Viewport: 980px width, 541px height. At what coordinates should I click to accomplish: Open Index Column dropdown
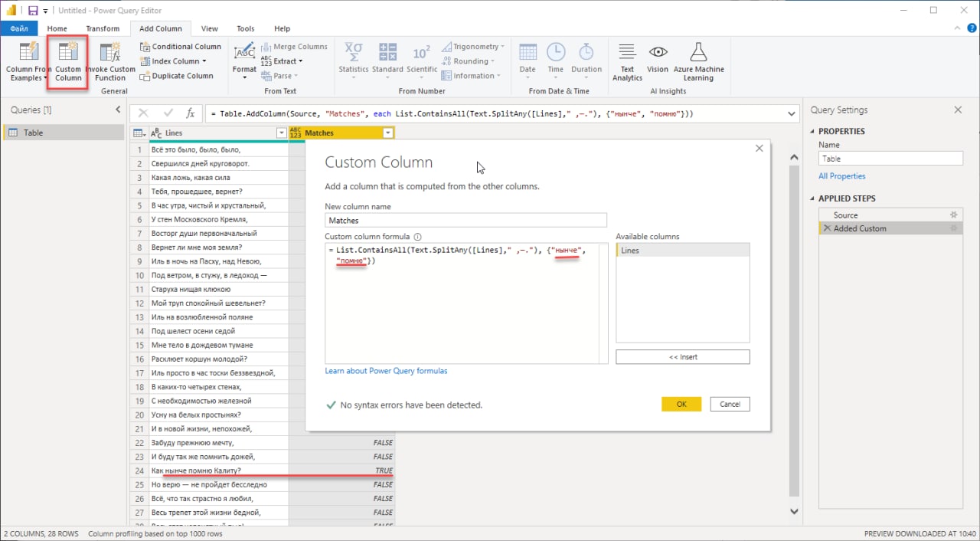click(x=203, y=61)
